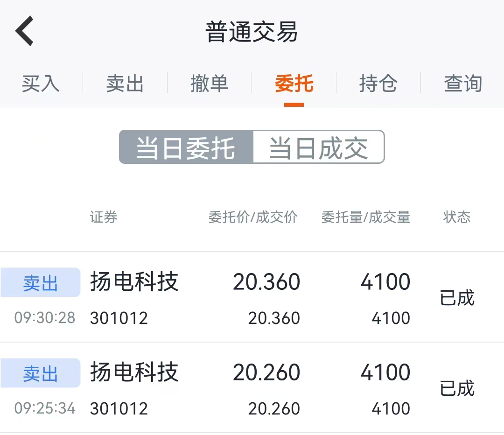Viewport: 504px width, 435px height.
Task: Toggle to 当日成交 view
Action: pos(319,147)
